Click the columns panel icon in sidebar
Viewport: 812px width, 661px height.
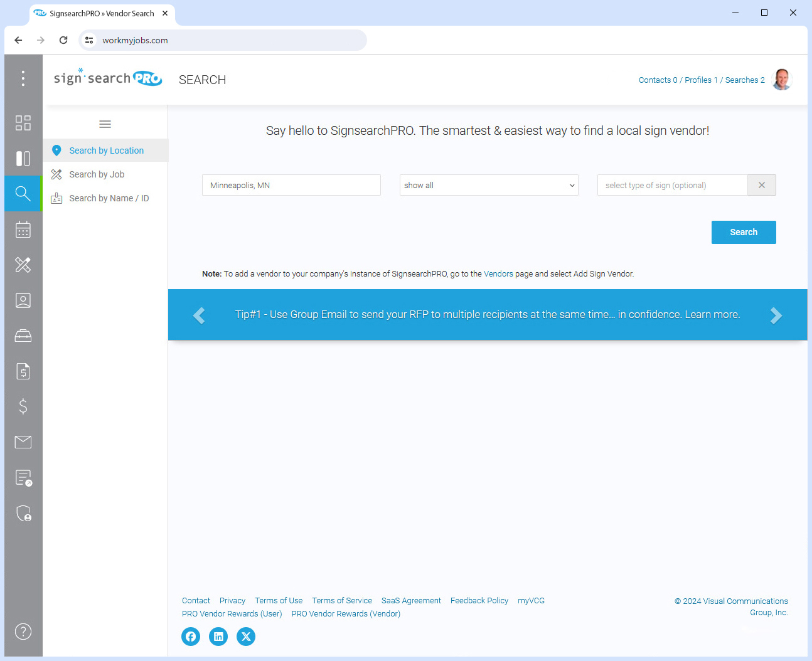click(x=23, y=159)
